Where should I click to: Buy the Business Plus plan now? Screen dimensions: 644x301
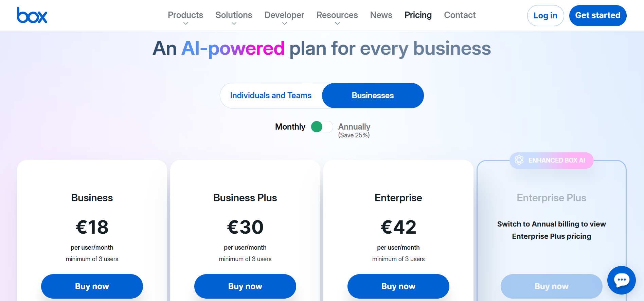click(245, 286)
